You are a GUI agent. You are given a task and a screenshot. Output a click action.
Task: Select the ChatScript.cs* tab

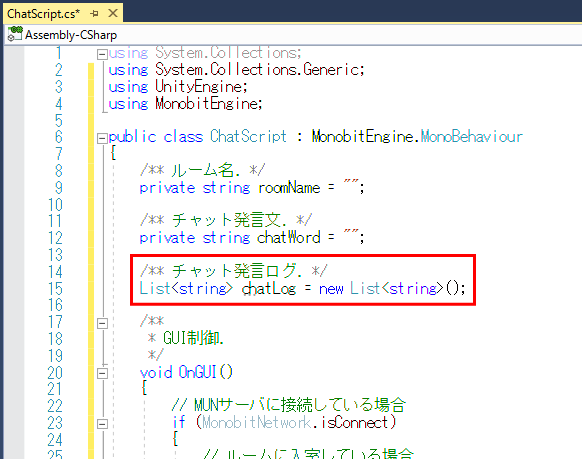(x=43, y=14)
